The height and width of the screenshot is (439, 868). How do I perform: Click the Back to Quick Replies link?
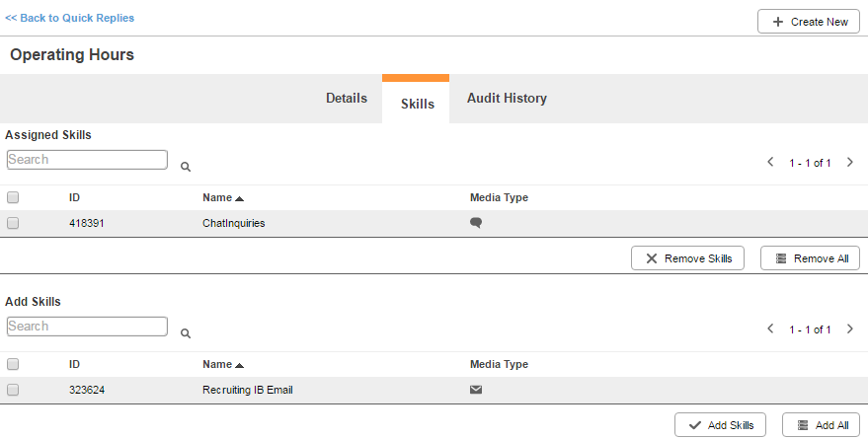tap(70, 18)
